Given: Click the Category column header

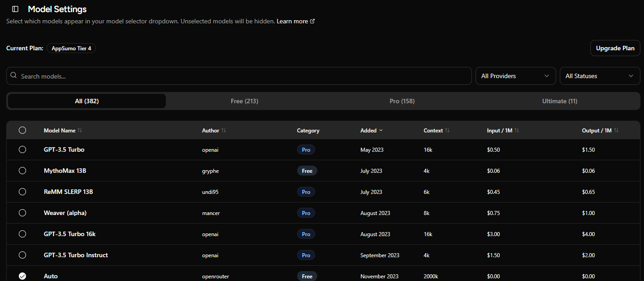Looking at the screenshot, I should pos(308,130).
